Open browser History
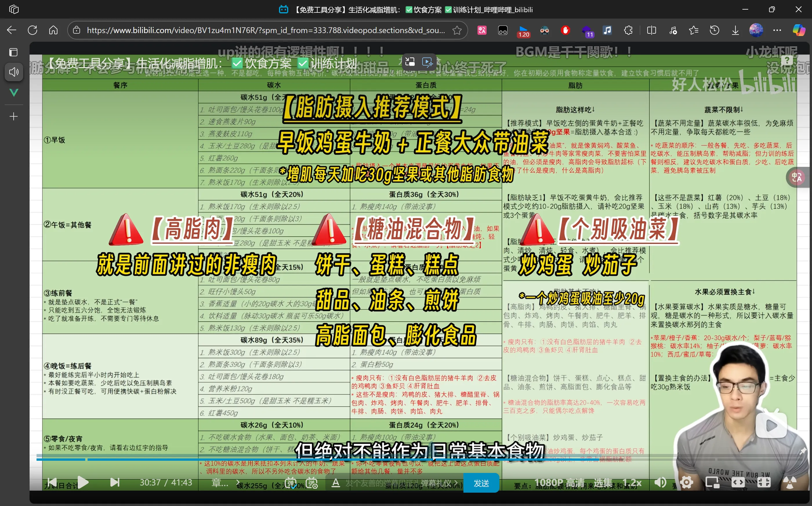 click(x=714, y=30)
